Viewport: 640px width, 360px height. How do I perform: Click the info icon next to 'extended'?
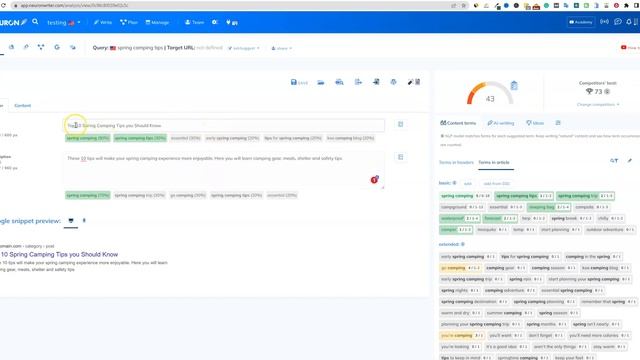tap(463, 244)
